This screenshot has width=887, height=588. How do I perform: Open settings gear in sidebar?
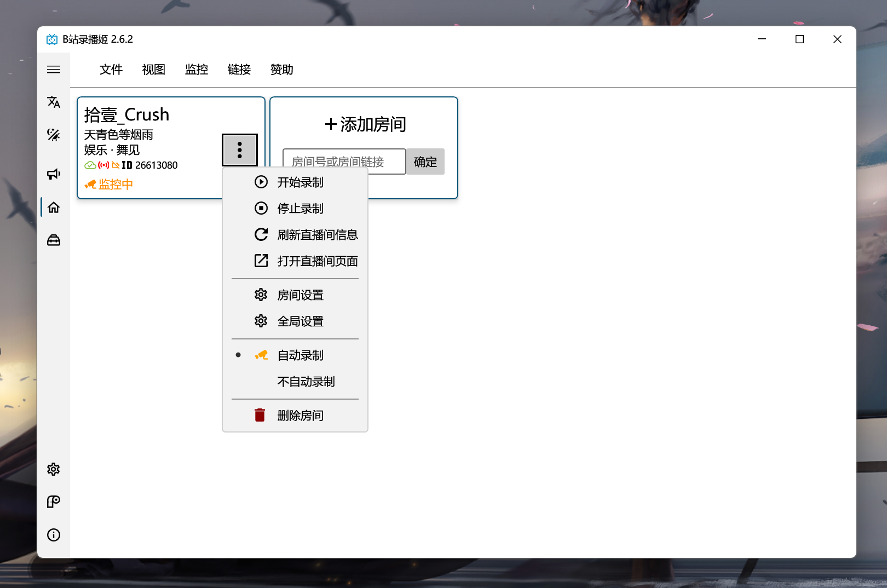(x=54, y=469)
